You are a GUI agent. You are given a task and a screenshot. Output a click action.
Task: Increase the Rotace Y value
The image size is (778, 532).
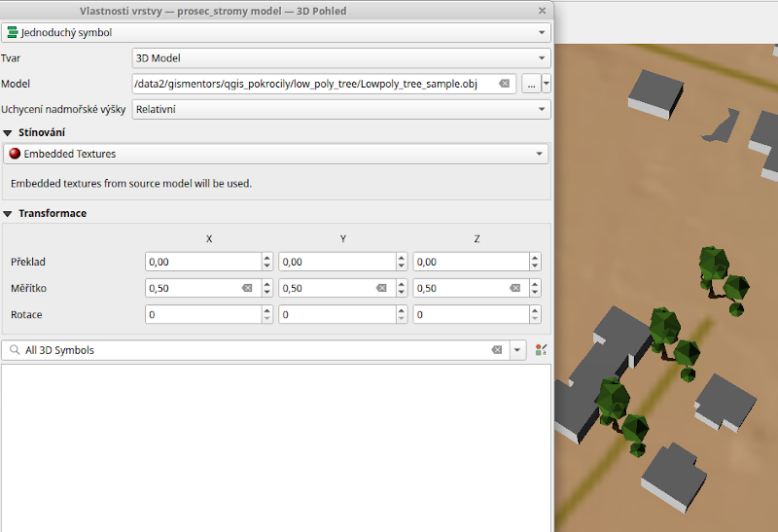tap(402, 310)
